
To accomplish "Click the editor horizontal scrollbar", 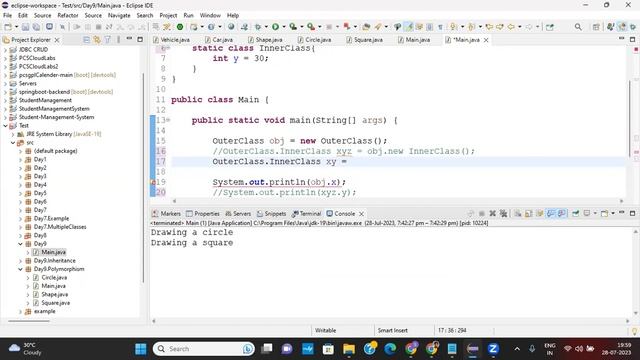I will click(398, 201).
